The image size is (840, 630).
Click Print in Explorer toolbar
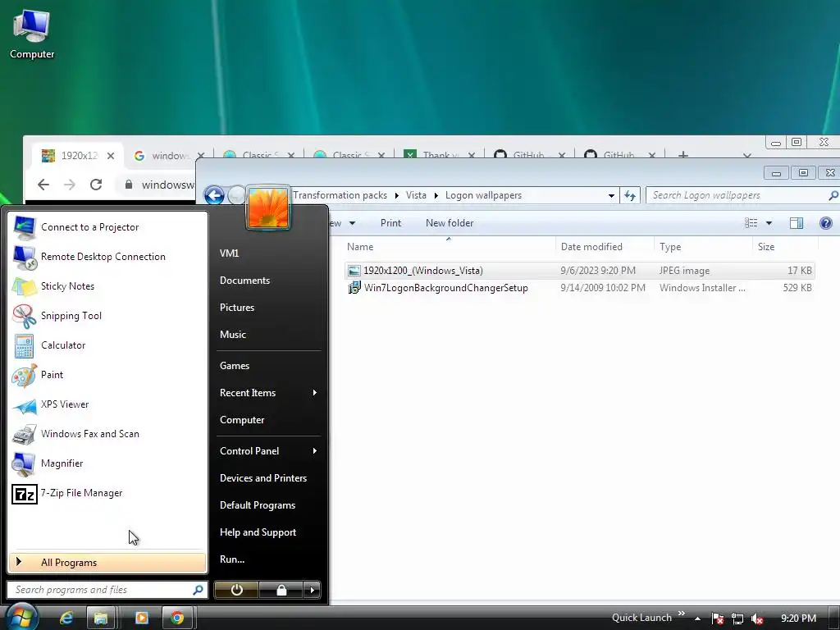click(x=390, y=223)
